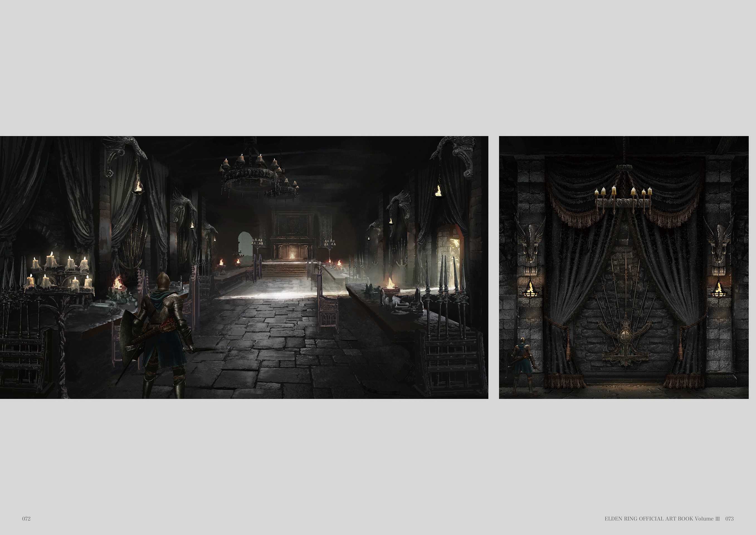The height and width of the screenshot is (535, 756).
Task: Select the text ELDEN RING OFFICIAL ART BOOK Volume III
Action: tap(662, 519)
